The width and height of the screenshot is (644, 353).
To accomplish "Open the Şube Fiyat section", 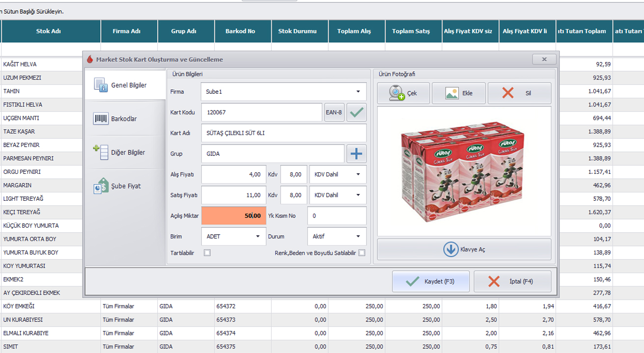I will point(125,186).
